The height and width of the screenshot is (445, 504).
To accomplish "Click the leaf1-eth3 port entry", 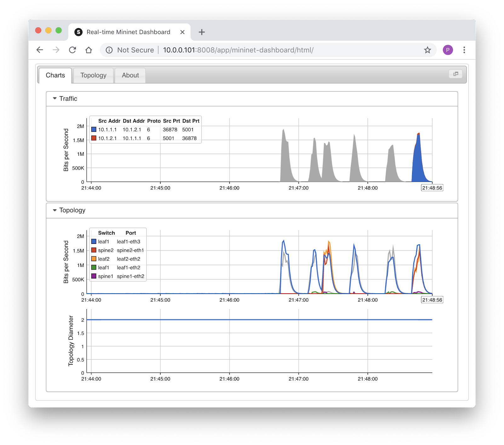I will (129, 242).
